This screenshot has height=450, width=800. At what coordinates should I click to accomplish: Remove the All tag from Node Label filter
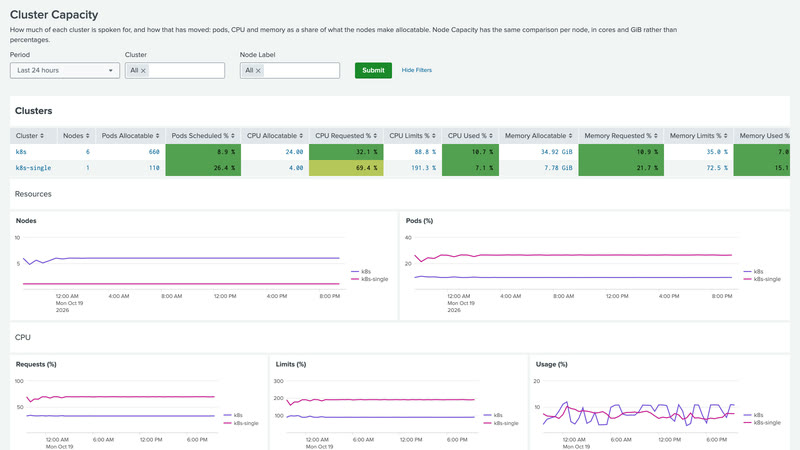258,71
